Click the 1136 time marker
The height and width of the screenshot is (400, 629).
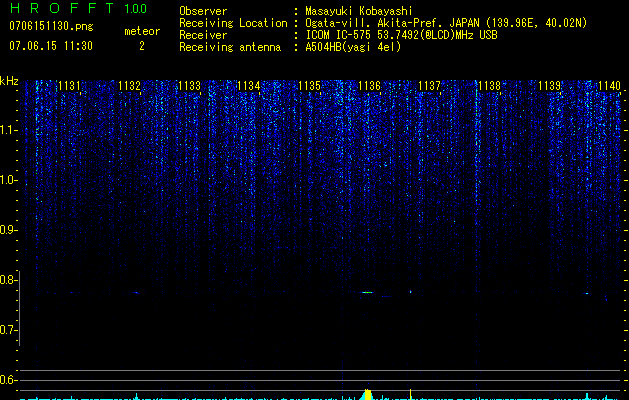[x=369, y=86]
